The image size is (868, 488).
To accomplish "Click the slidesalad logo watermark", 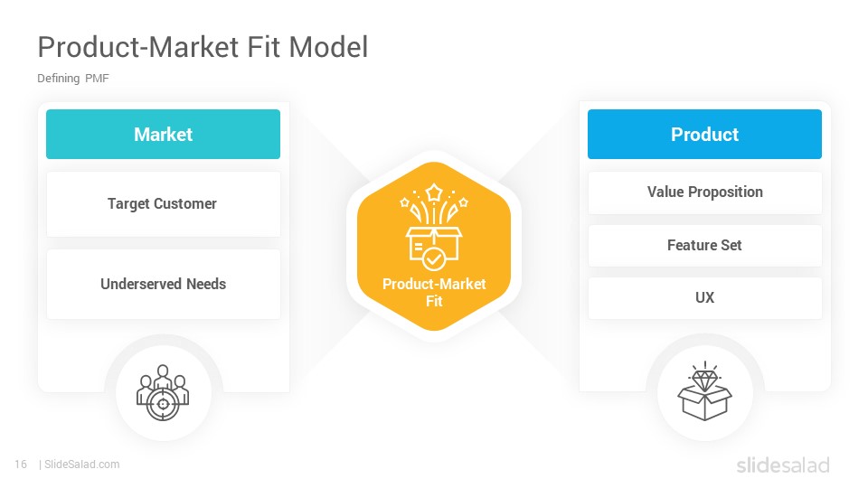I will tap(783, 465).
